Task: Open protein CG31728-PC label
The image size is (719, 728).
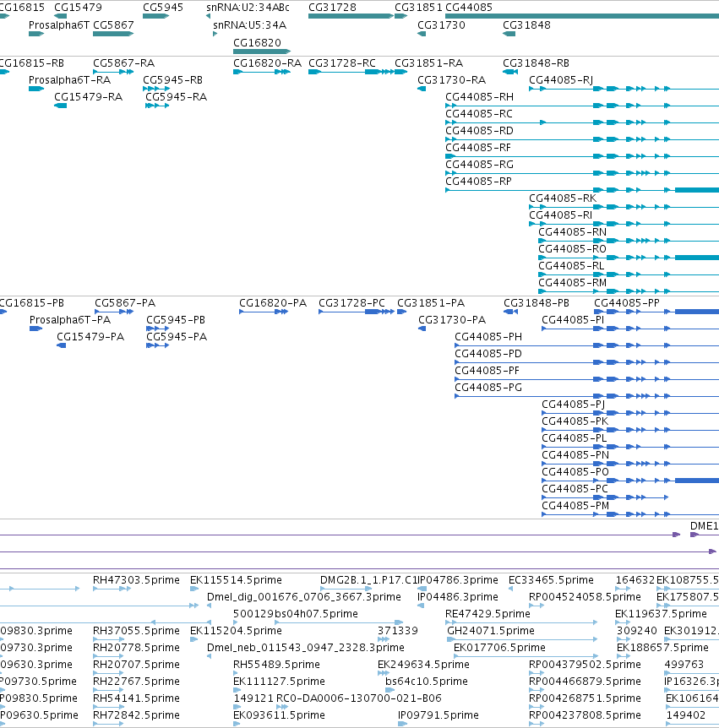Action: click(x=351, y=303)
